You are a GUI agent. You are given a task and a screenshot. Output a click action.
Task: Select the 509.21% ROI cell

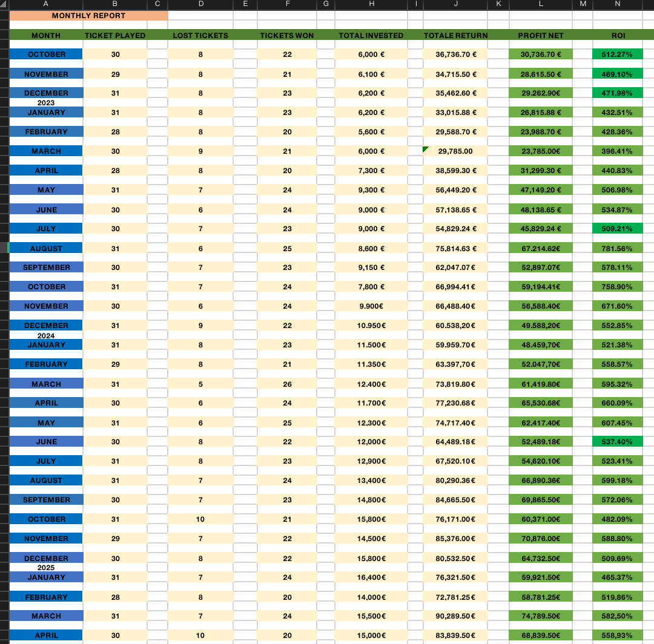[x=617, y=228]
